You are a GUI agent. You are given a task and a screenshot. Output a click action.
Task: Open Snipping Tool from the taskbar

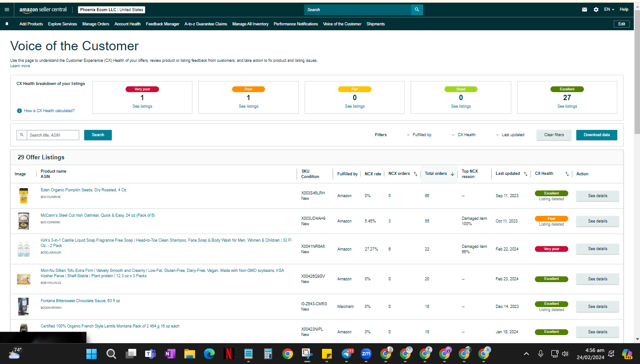307,354
